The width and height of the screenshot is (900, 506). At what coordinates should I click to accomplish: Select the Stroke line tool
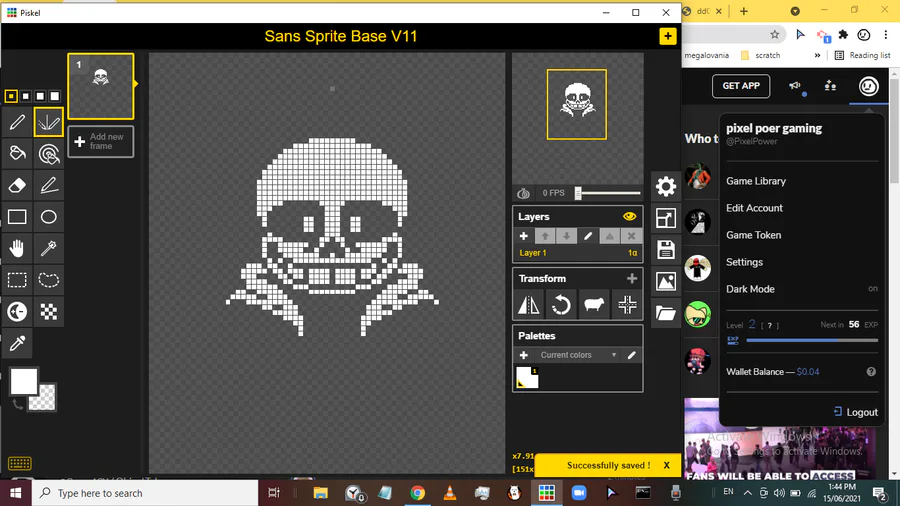point(49,185)
